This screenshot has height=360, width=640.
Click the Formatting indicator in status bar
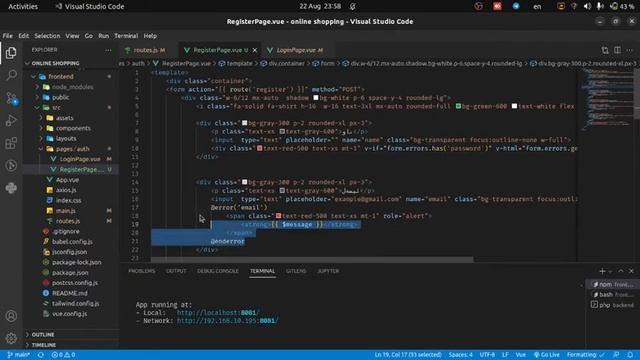pyautogui.click(x=585, y=355)
